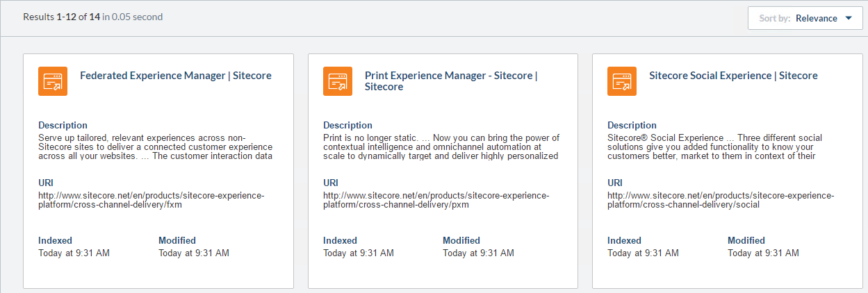Select description starting 'Sitecore® Social Experience'
Image resolution: width=868 pixels, height=293 pixels.
point(716,146)
